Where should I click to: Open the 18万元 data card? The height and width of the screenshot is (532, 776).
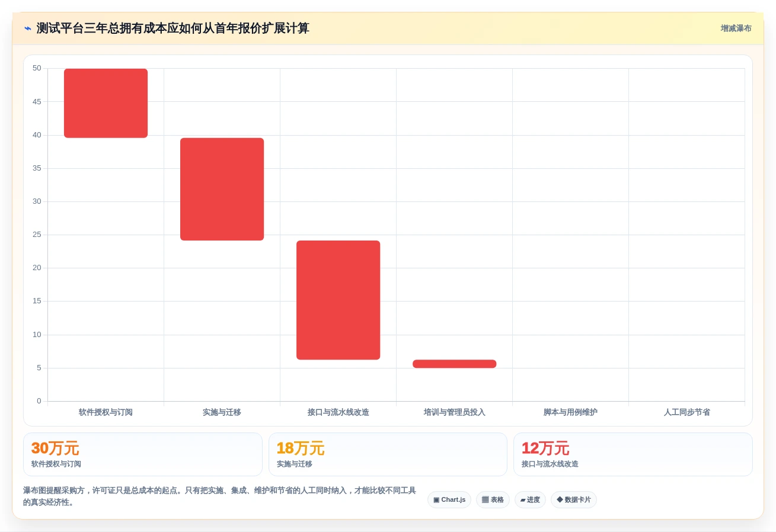tap(388, 454)
